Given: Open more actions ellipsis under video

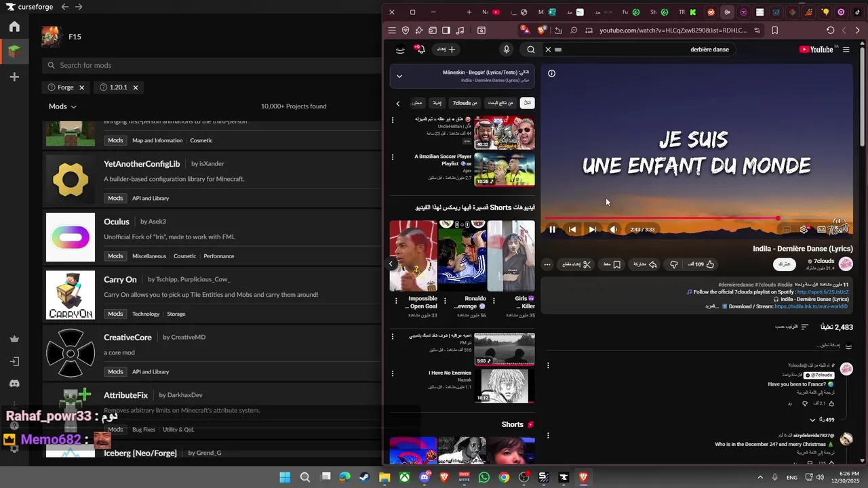Looking at the screenshot, I should click(547, 264).
